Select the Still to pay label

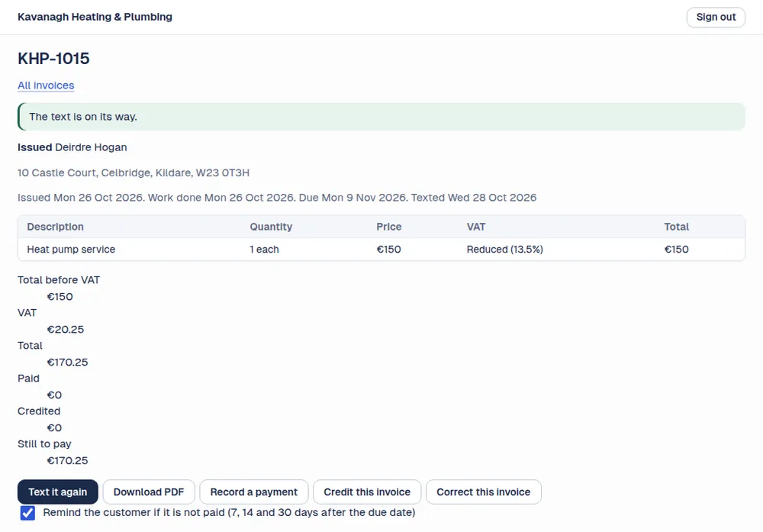(44, 444)
